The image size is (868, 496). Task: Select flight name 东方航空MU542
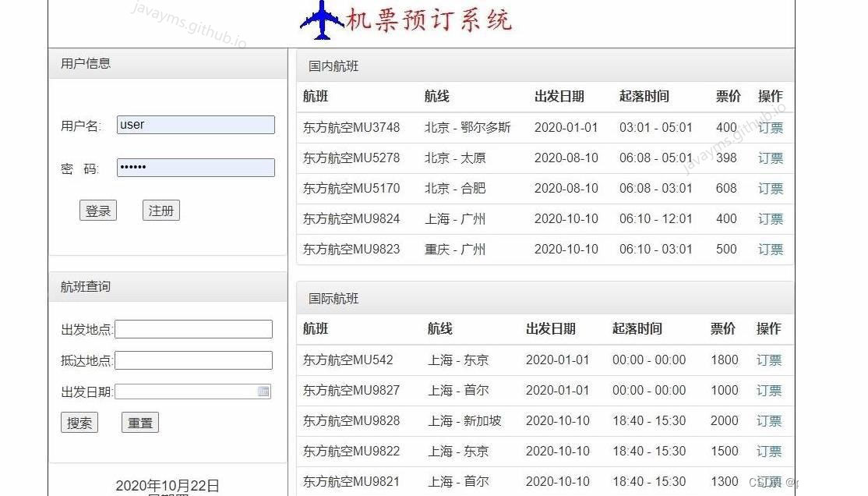click(348, 360)
